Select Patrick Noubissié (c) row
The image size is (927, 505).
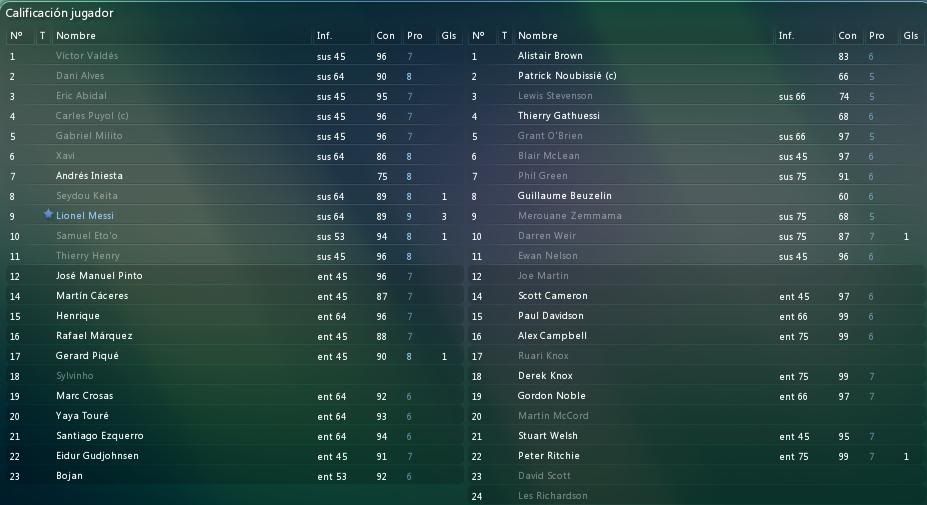(567, 76)
